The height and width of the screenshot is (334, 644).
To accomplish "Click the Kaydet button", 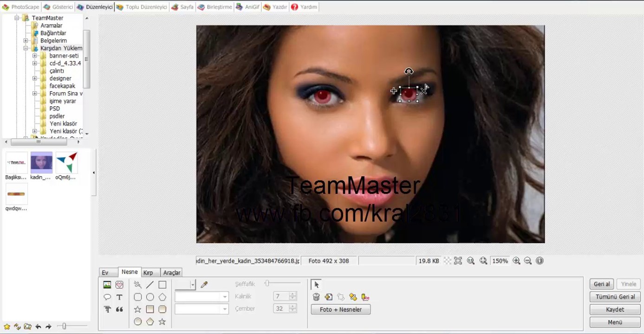I will tap(615, 309).
